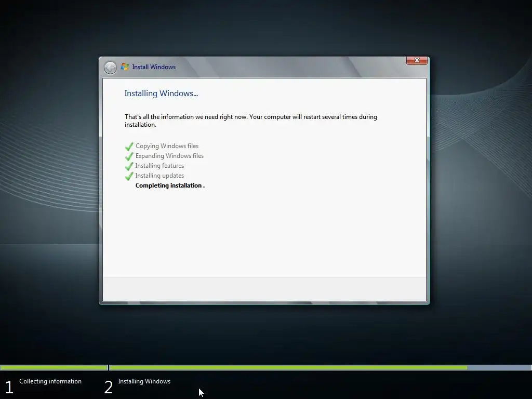This screenshot has width=532, height=399.
Task: Click the 'Collecting information' stage label
Action: (x=50, y=381)
